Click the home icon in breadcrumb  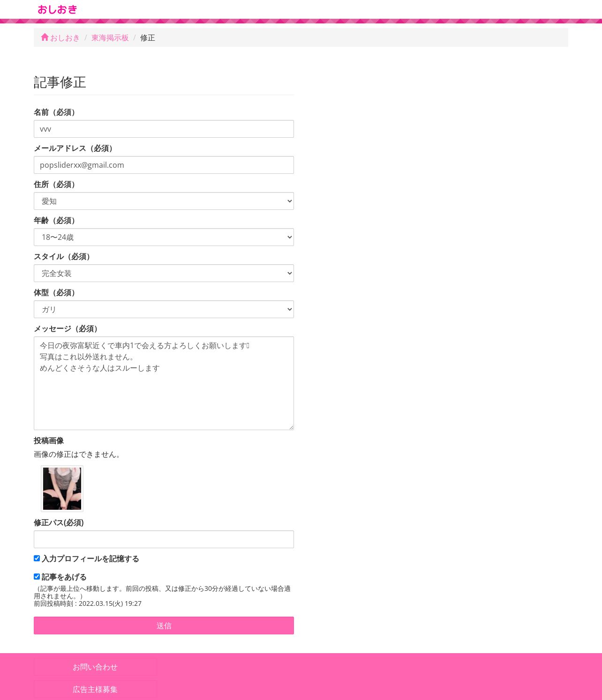pos(45,37)
